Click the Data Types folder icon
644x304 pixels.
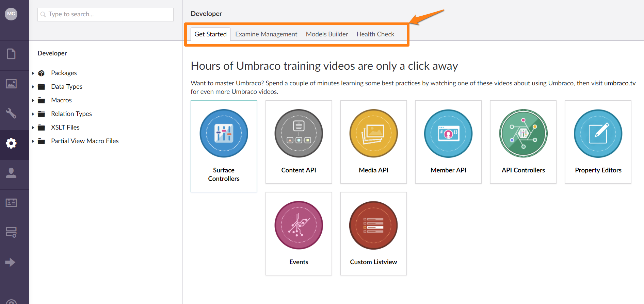(x=42, y=87)
